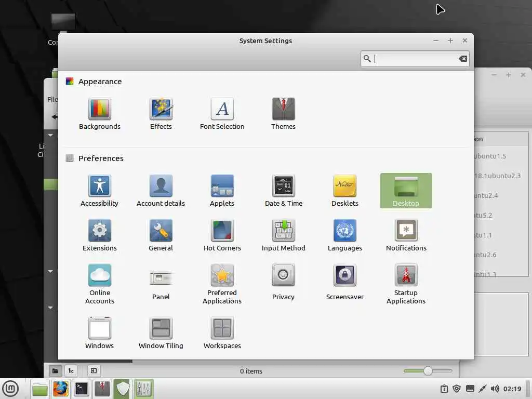
Task: Open Font Selection settings
Action: click(222, 114)
